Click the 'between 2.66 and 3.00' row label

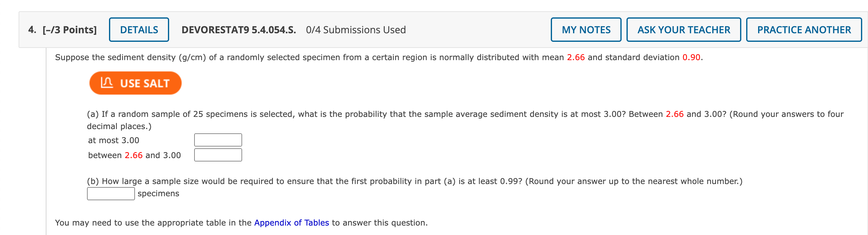pyautogui.click(x=134, y=155)
